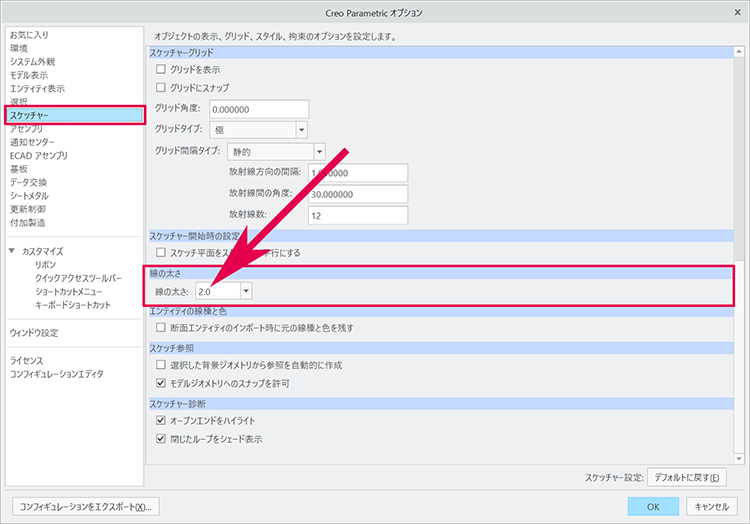
Task: Uncheck オープンエンドをハイライト option
Action: 161,421
